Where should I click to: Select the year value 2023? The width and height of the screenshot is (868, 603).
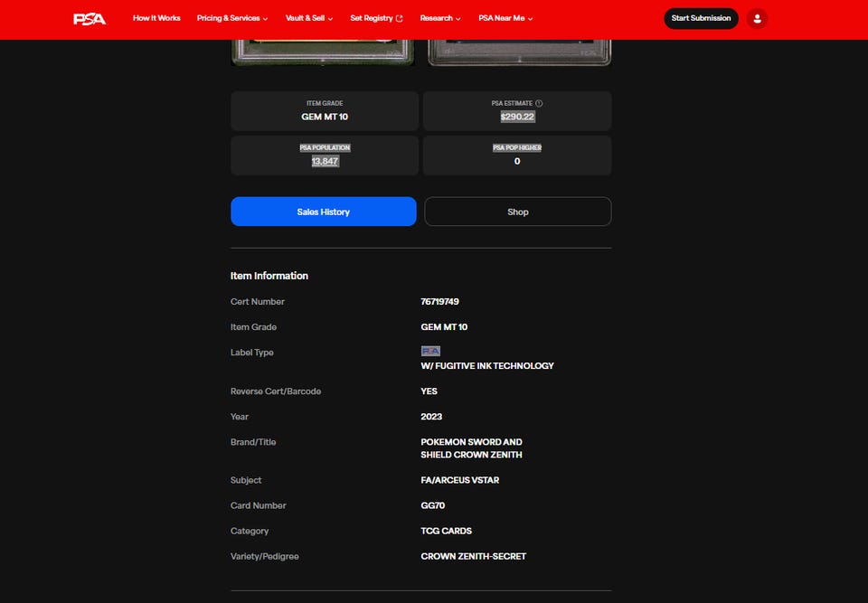pyautogui.click(x=431, y=417)
